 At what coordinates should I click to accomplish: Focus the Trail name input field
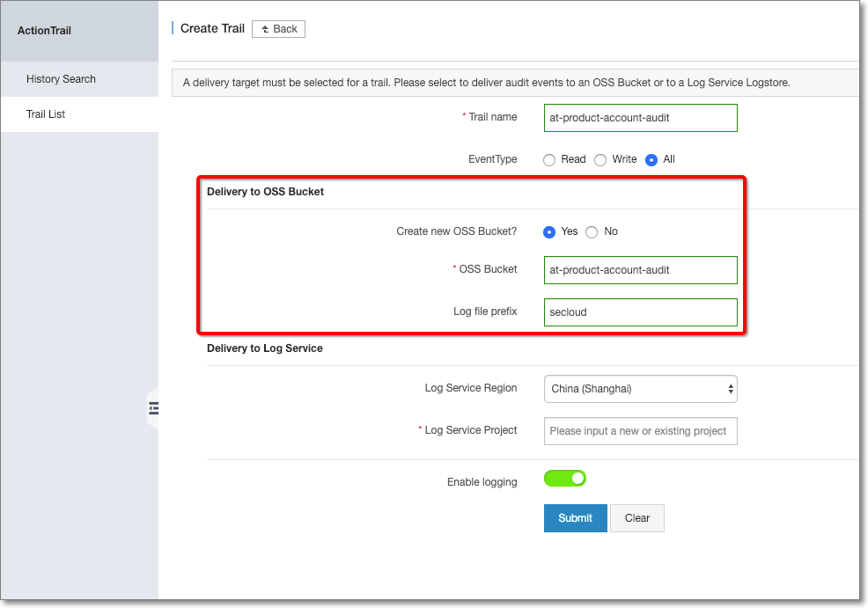[x=641, y=118]
